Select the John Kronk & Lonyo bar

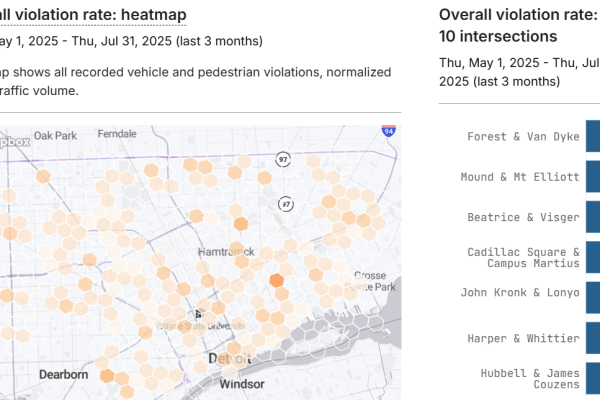tap(593, 298)
